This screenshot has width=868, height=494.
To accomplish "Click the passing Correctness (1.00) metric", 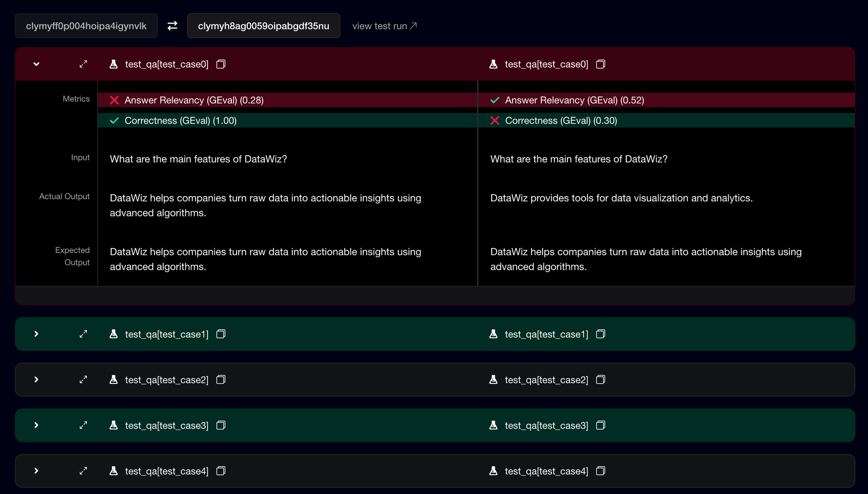I will 181,121.
